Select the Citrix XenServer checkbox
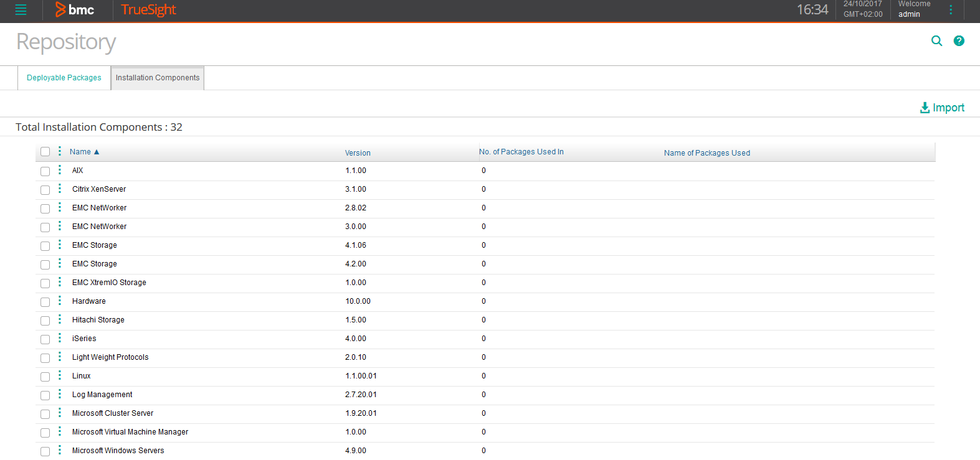 45,190
